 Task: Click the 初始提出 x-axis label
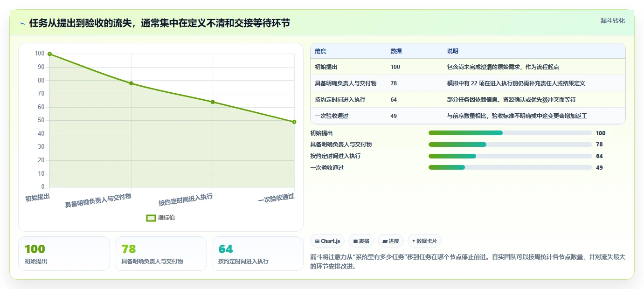(37, 198)
